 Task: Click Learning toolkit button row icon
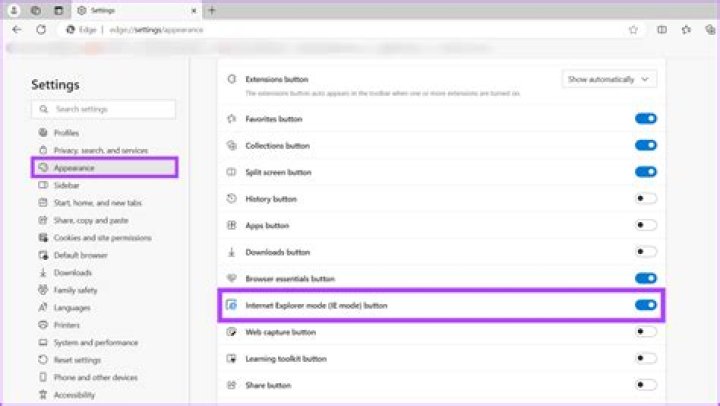pyautogui.click(x=232, y=359)
